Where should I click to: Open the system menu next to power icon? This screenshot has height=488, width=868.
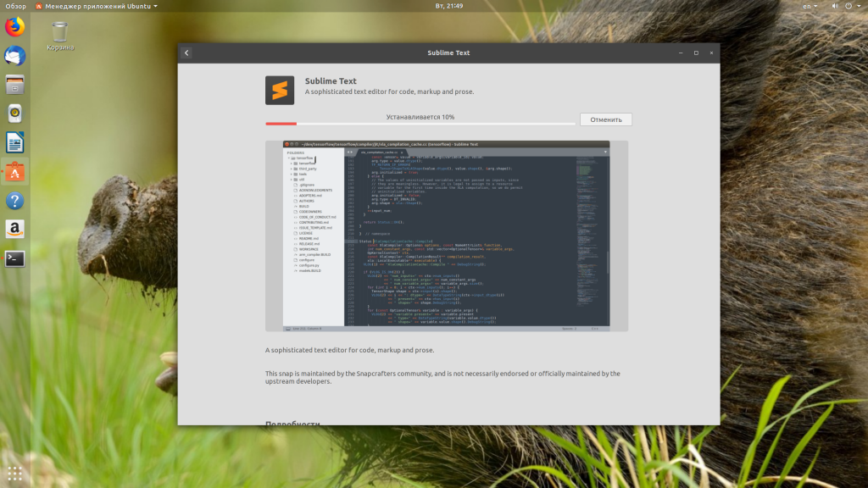(x=856, y=6)
